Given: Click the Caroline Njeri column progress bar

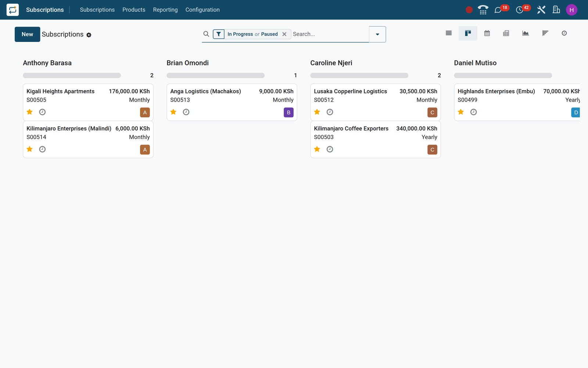Looking at the screenshot, I should (359, 75).
